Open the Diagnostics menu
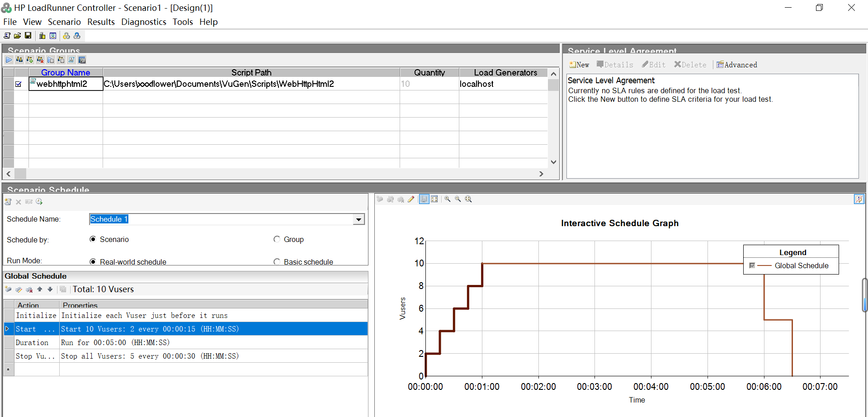The height and width of the screenshot is (417, 868). coord(144,22)
